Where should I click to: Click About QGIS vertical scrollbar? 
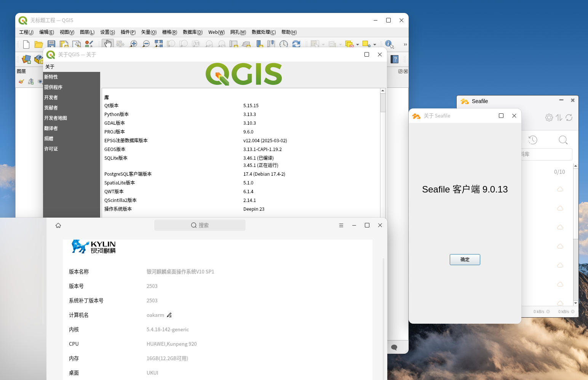383,102
